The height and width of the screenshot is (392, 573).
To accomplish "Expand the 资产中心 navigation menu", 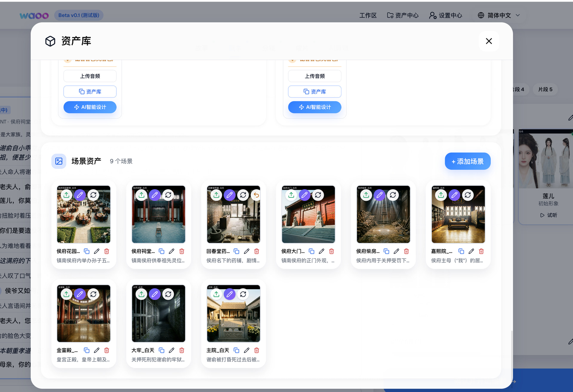I will [x=403, y=15].
